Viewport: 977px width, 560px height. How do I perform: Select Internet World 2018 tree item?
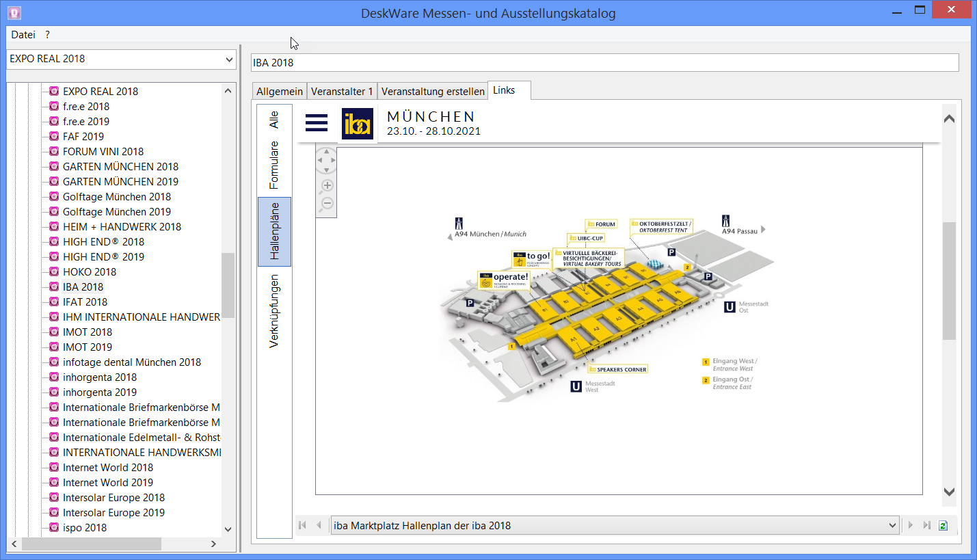click(x=108, y=467)
